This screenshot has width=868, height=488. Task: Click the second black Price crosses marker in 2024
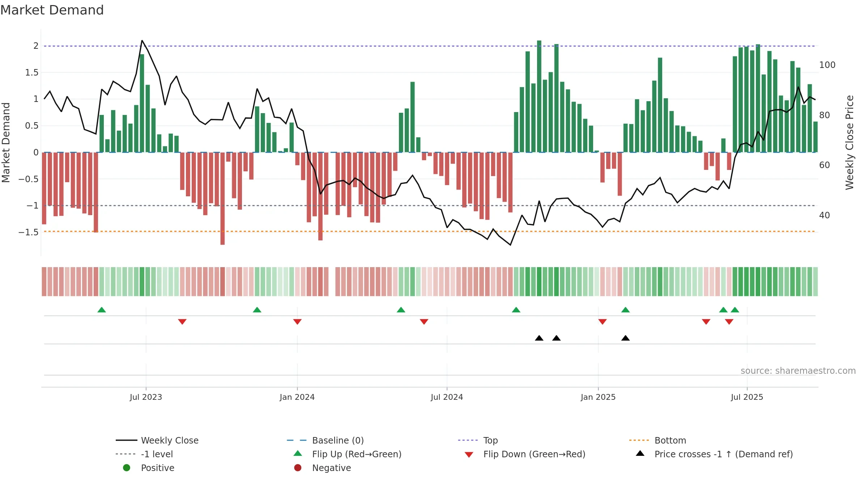[557, 338]
